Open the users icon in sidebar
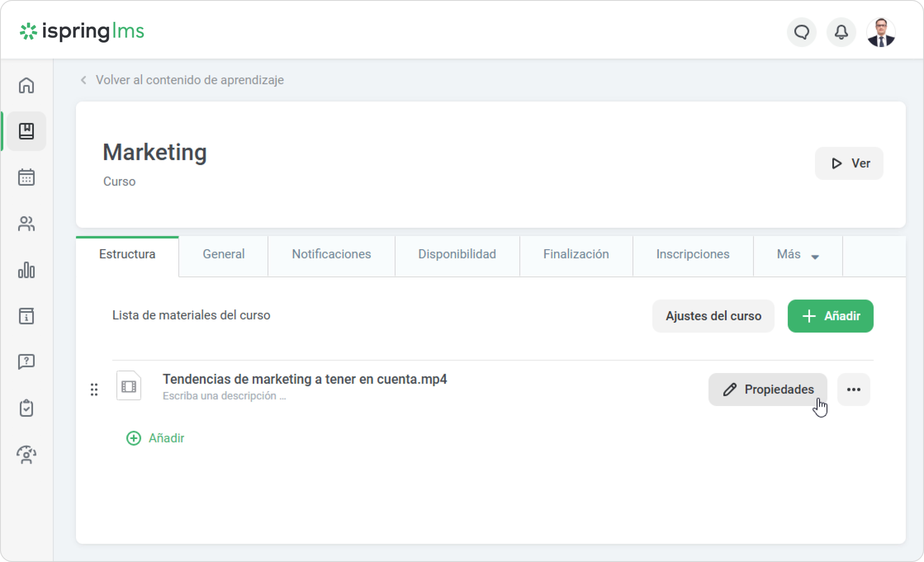 [x=26, y=224]
